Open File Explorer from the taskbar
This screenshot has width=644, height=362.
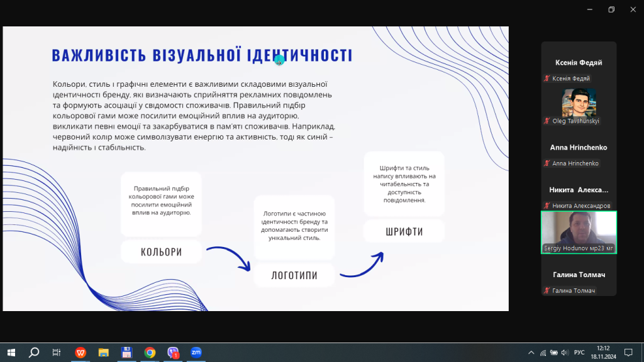pyautogui.click(x=104, y=353)
